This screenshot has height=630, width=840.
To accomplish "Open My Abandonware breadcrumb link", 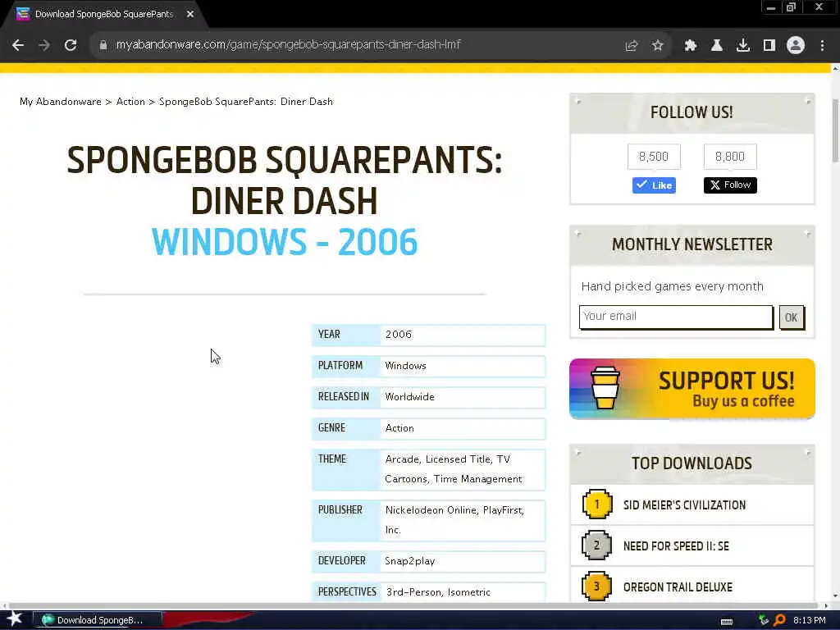I will click(x=61, y=102).
